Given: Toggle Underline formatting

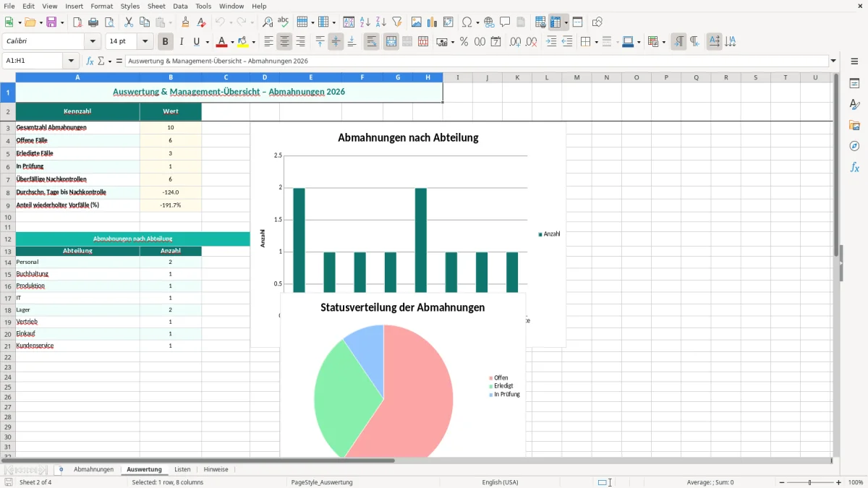Looking at the screenshot, I should click(196, 42).
